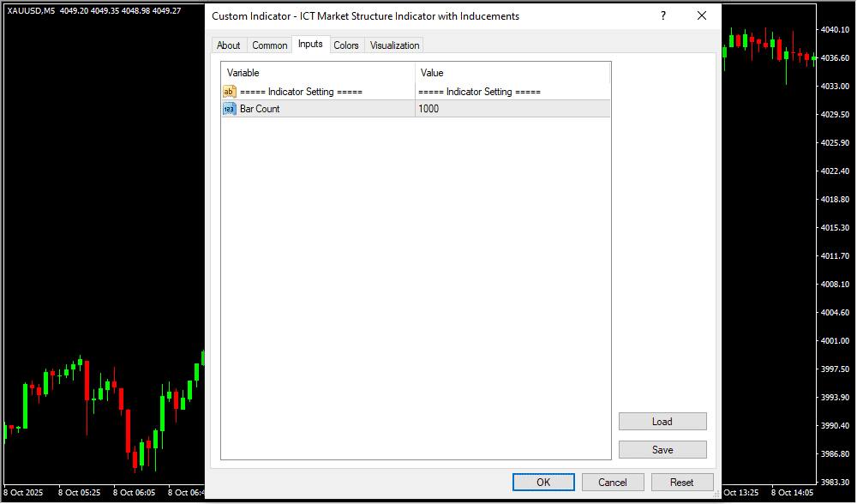
Task: Click the Value column header
Action: pos(512,73)
